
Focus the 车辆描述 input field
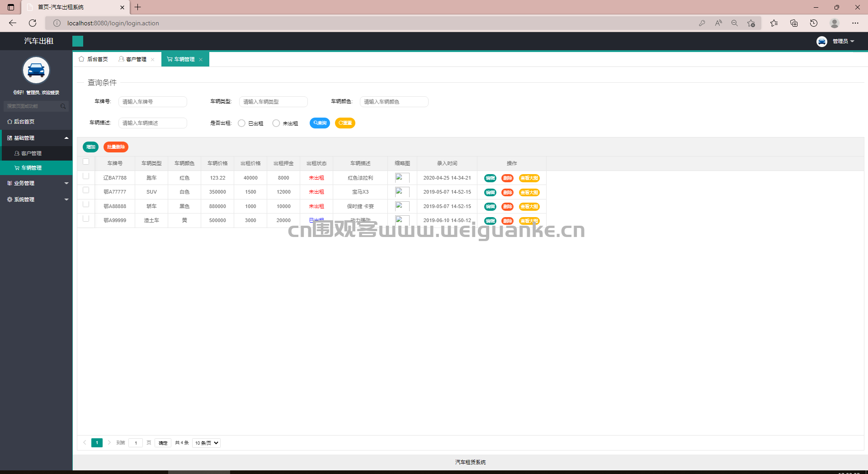(x=153, y=123)
